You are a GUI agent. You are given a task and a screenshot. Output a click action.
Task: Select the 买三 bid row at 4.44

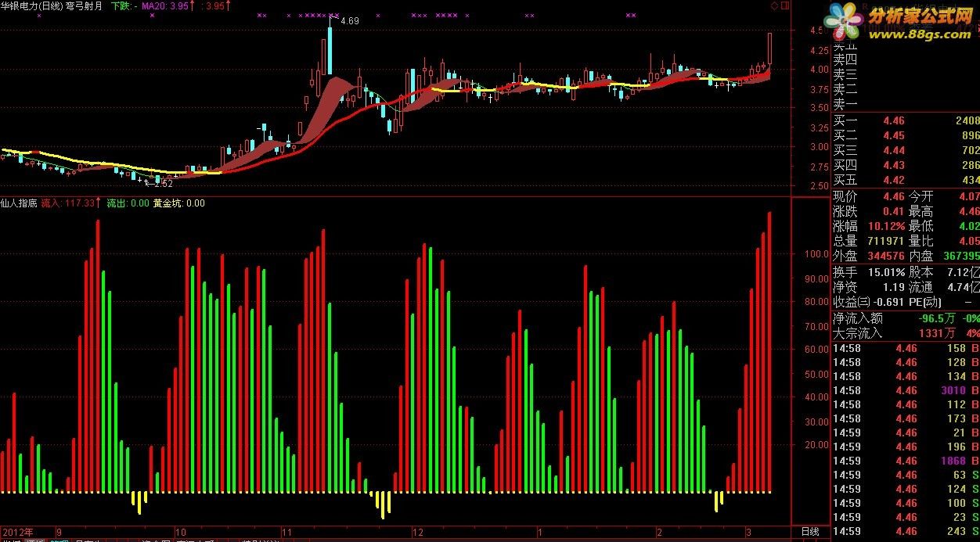[x=905, y=150]
